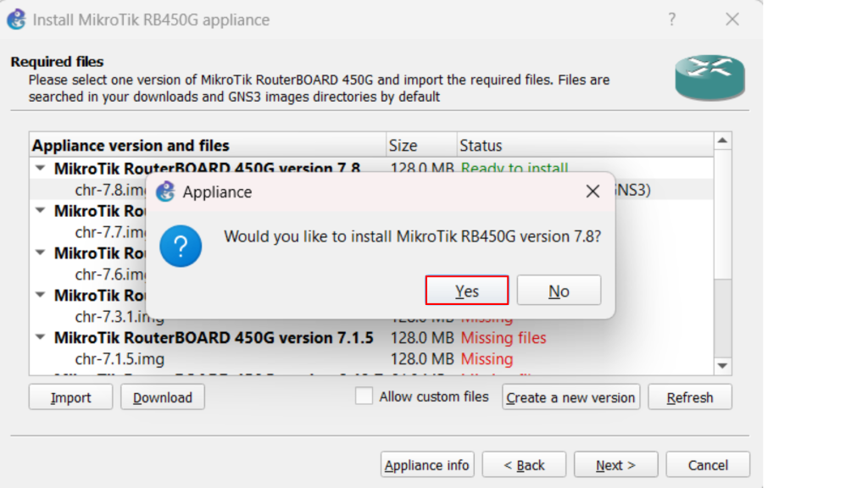The height and width of the screenshot is (488, 868).
Task: Click the wizard help question mark
Action: click(x=671, y=19)
